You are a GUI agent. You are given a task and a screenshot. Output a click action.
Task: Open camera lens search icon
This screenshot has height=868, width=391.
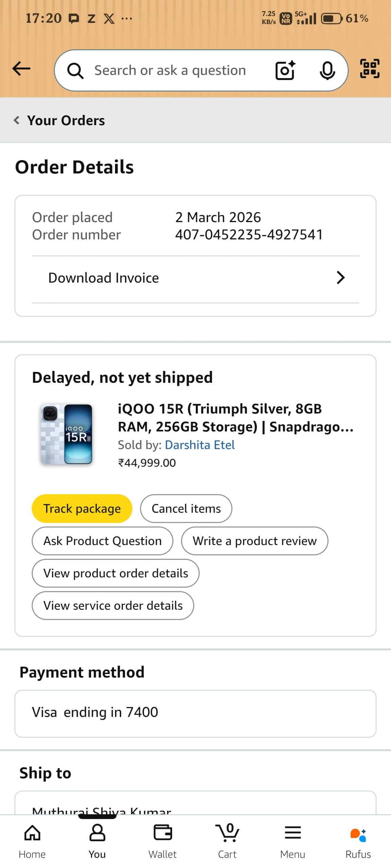pos(285,70)
